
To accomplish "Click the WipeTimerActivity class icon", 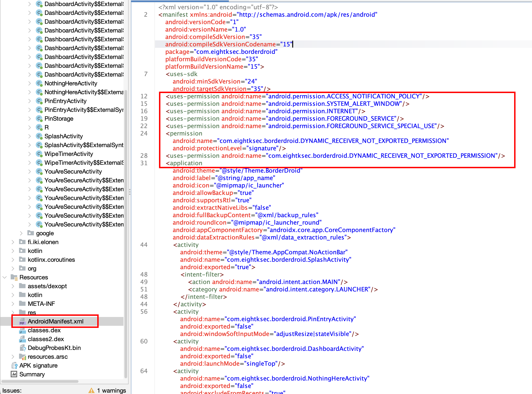I will pos(39,154).
